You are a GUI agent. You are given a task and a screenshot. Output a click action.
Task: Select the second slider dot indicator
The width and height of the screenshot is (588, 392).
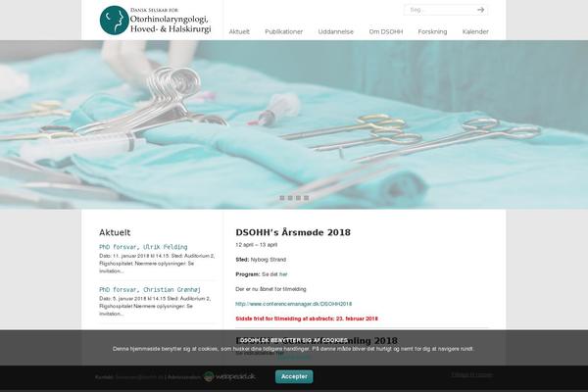point(290,198)
